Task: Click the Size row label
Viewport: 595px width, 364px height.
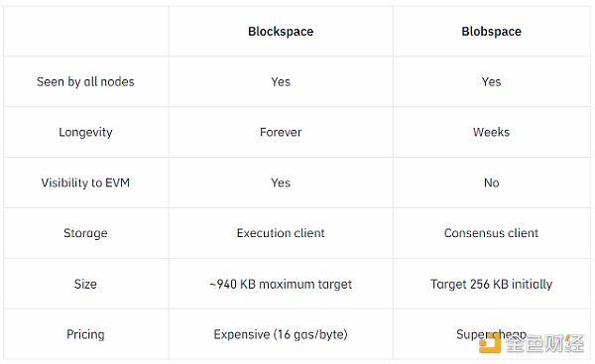Action: [85, 284]
